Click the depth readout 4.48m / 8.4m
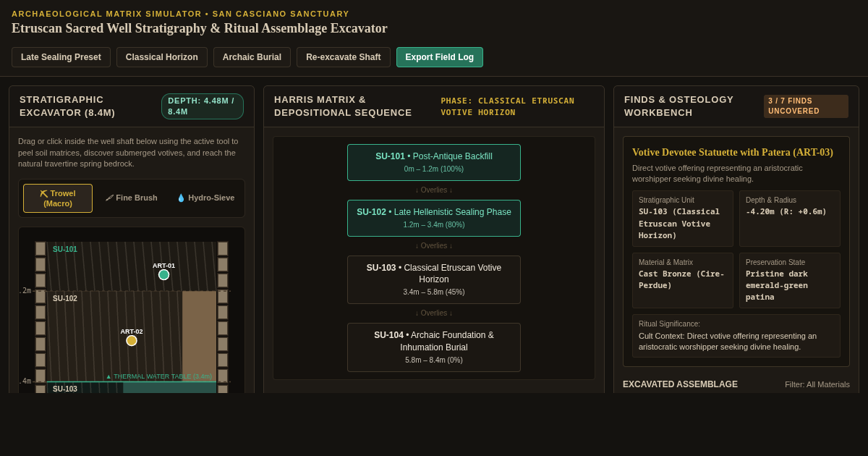 (x=203, y=106)
